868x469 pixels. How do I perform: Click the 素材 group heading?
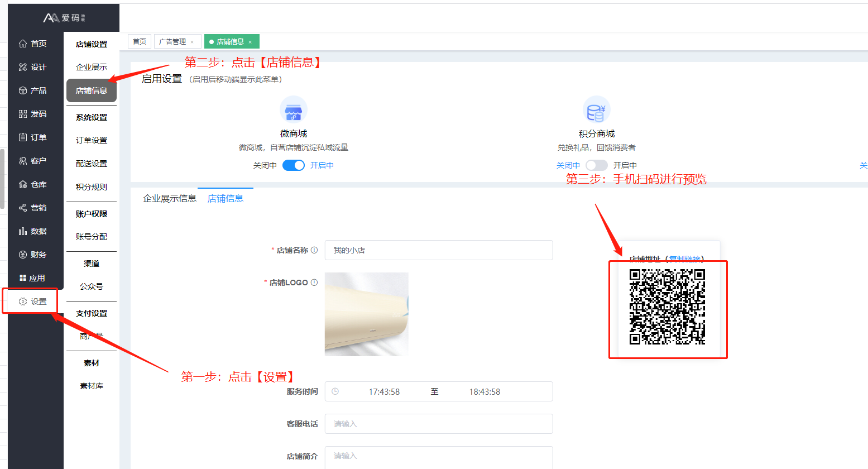pos(92,363)
